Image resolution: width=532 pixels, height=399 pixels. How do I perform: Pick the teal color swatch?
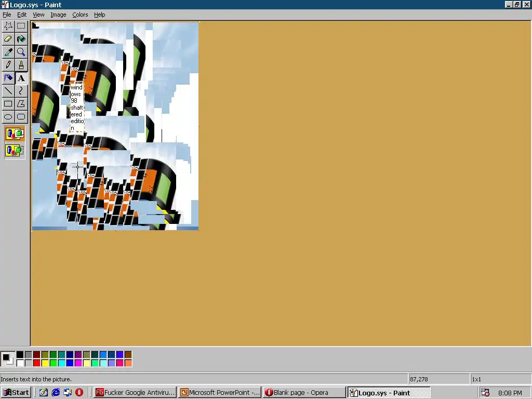click(61, 354)
